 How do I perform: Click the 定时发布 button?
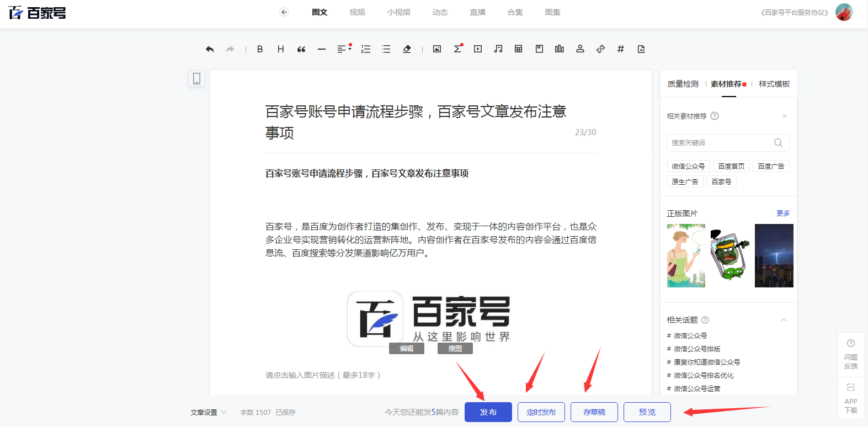tap(541, 412)
